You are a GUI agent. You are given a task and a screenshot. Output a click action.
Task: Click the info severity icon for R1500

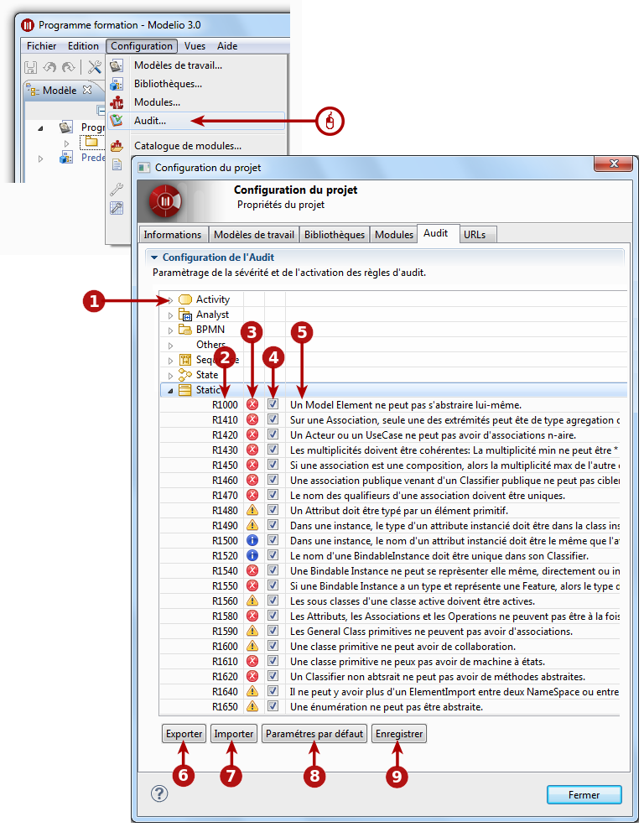252,540
